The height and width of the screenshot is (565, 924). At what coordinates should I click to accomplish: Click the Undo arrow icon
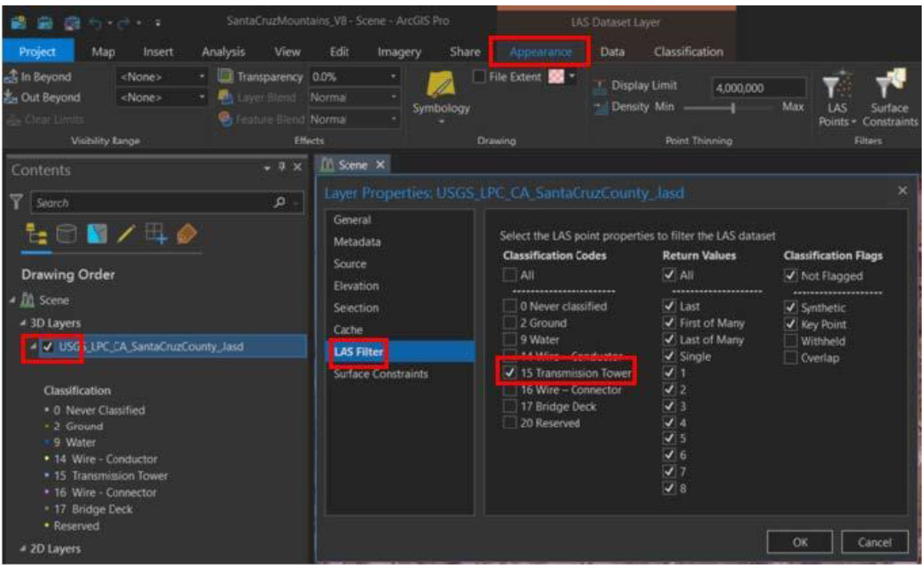97,21
